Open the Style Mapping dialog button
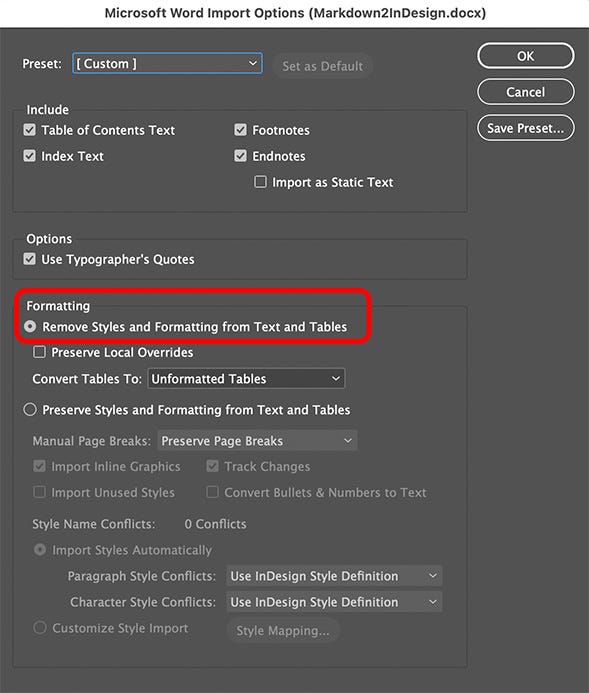589x693 pixels. [x=283, y=630]
